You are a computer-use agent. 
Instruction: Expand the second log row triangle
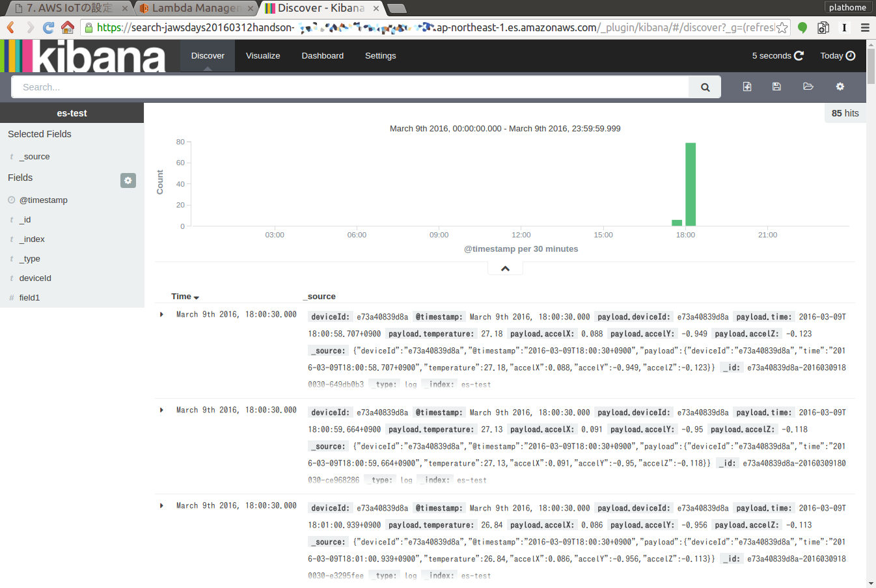[161, 410]
